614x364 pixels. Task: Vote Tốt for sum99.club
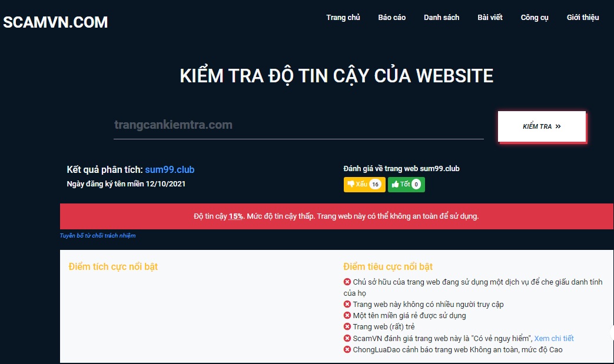406,183
